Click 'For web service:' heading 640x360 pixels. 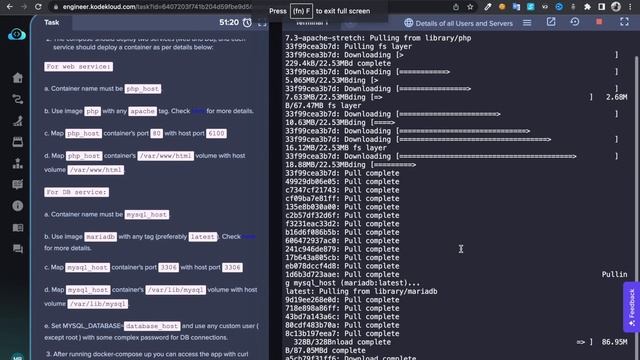[78, 67]
